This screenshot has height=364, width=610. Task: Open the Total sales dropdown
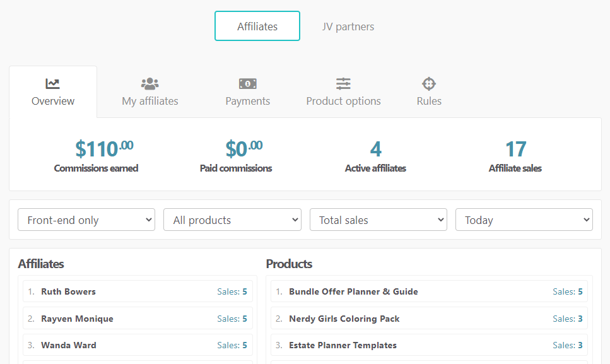(378, 220)
